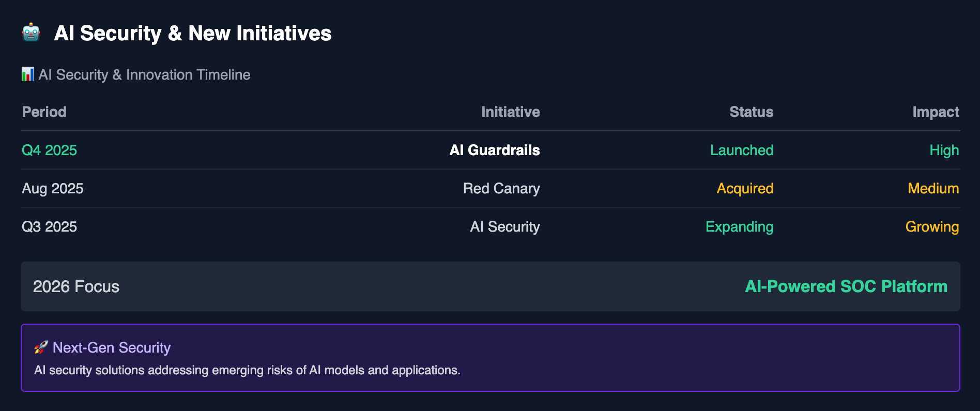This screenshot has height=411, width=980.
Task: Click the bar chart icon beside timeline title
Action: point(28,74)
